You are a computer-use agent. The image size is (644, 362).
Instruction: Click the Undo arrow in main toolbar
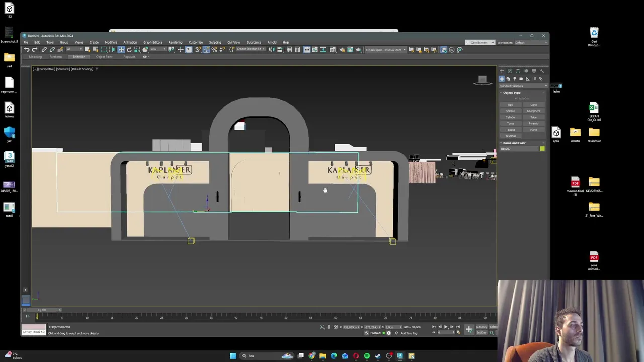coord(27,50)
